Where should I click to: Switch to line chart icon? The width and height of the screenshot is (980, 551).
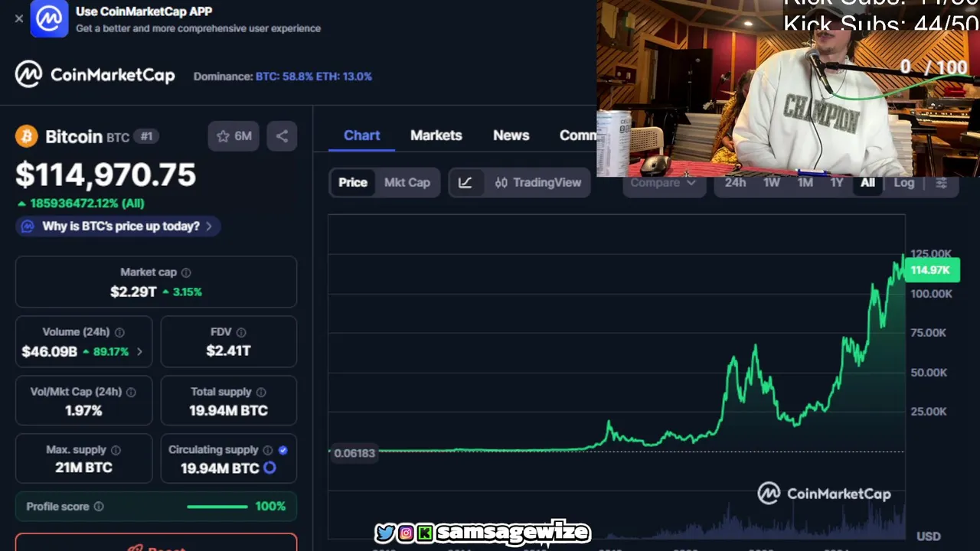click(465, 182)
